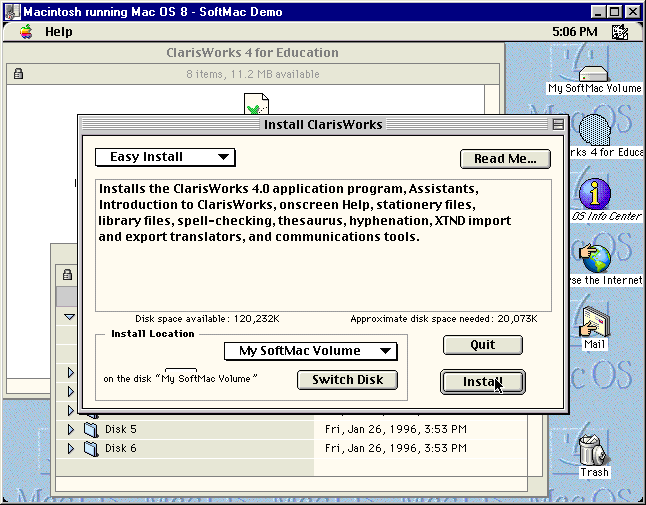The height and width of the screenshot is (505, 646).
Task: Click the install description text area
Action: click(323, 245)
